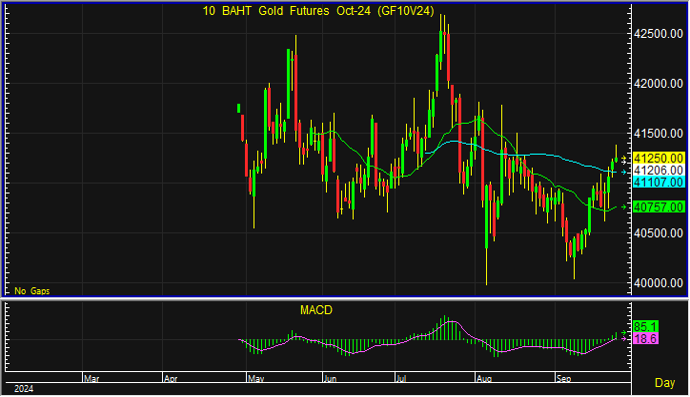Click the 40000.00 price axis level
This screenshot has height=397, width=690.
(658, 283)
